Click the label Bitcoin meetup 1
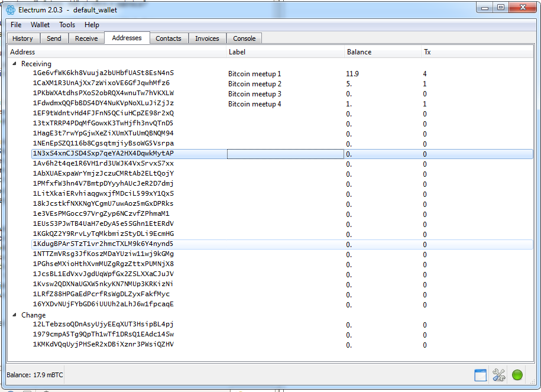This screenshot has height=392, width=541. (255, 74)
